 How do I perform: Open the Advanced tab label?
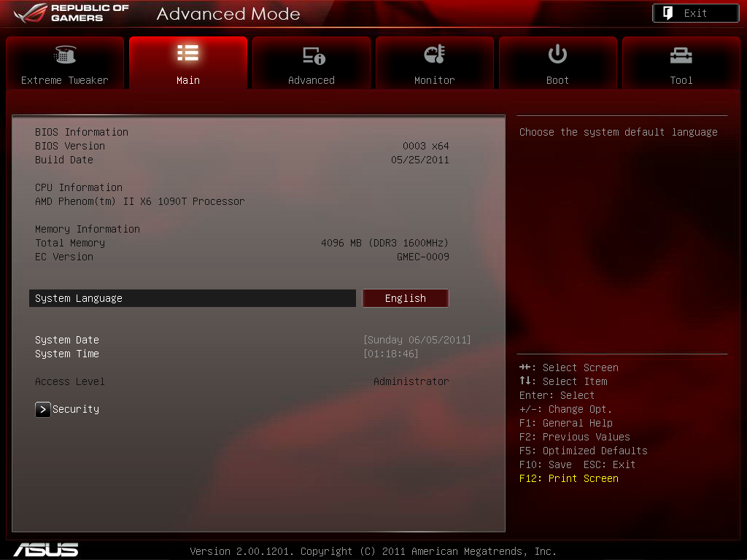pyautogui.click(x=311, y=80)
